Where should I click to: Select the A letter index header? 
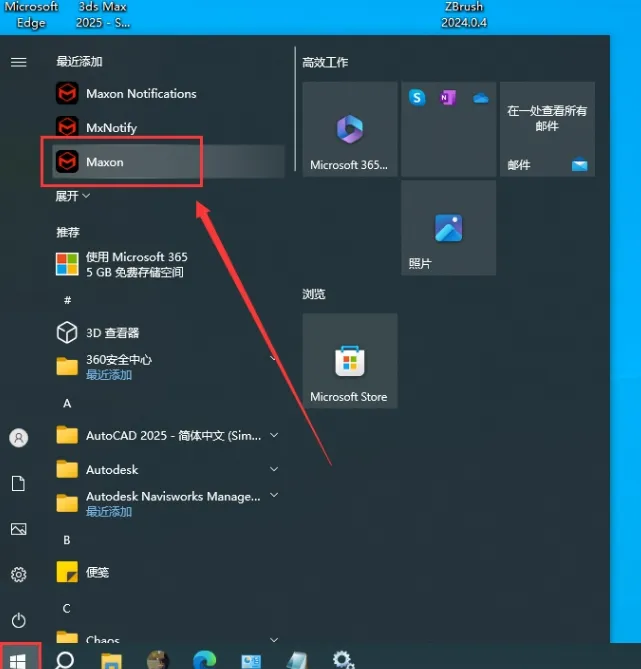[x=67, y=403]
